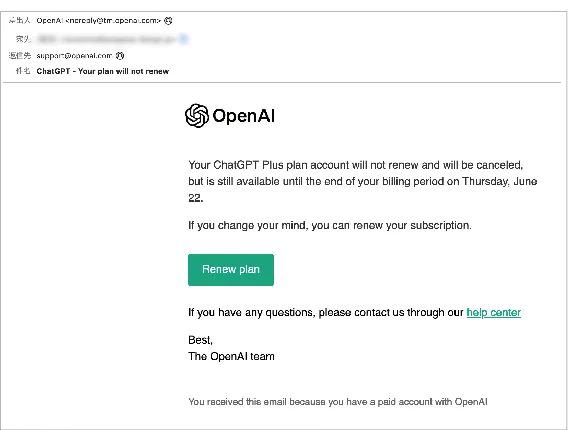568x430 pixels.
Task: Click the reply-to label in the header
Action: [20, 56]
